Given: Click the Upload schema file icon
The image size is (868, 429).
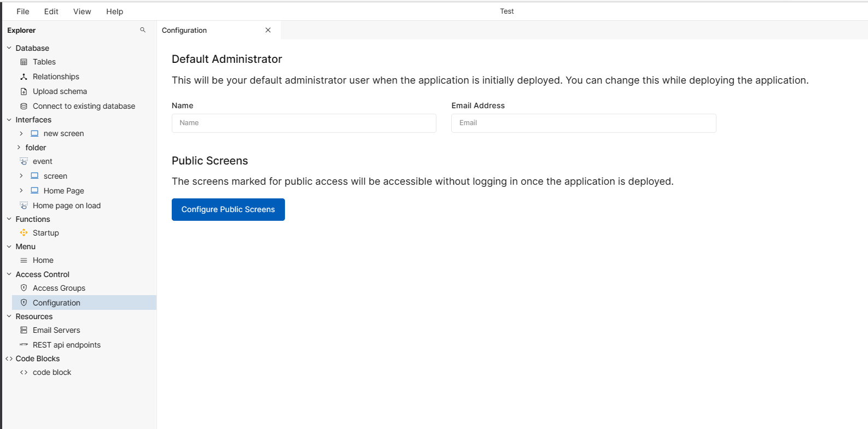Looking at the screenshot, I should (x=24, y=91).
